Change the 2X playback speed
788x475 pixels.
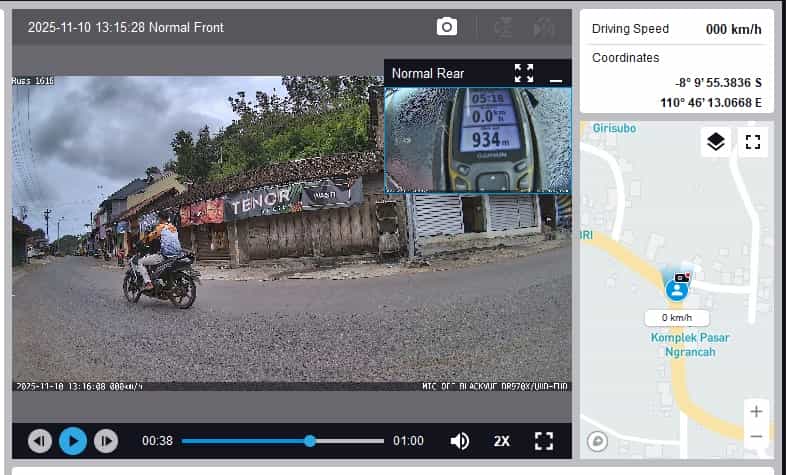(x=501, y=441)
